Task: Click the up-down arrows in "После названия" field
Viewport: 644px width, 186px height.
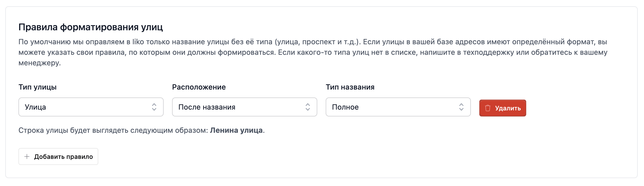Action: pyautogui.click(x=308, y=107)
